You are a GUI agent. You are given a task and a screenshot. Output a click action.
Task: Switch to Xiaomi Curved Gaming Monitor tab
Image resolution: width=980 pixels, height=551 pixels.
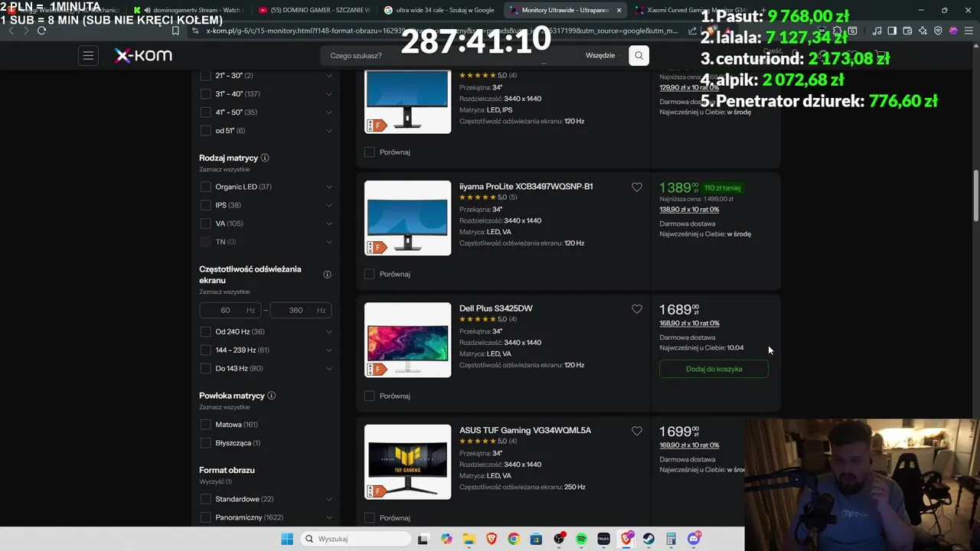tap(691, 10)
